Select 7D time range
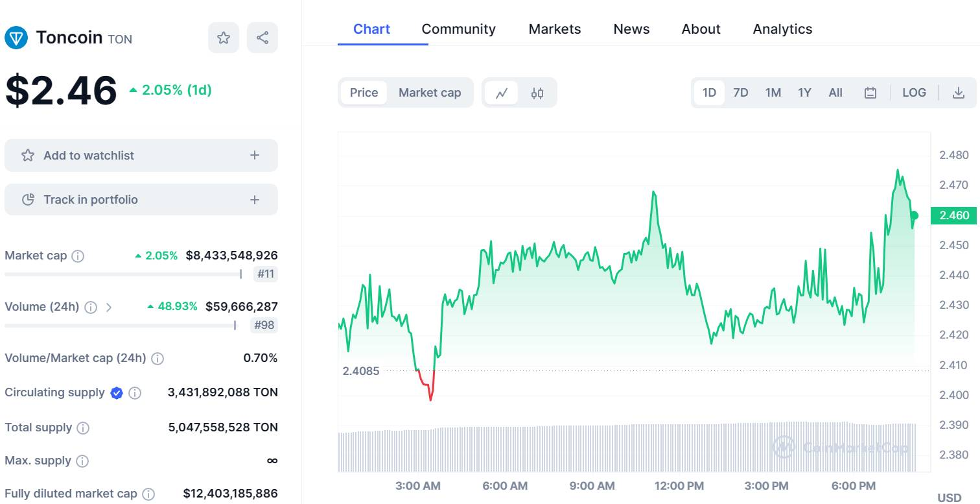The height and width of the screenshot is (504, 980). pos(741,93)
